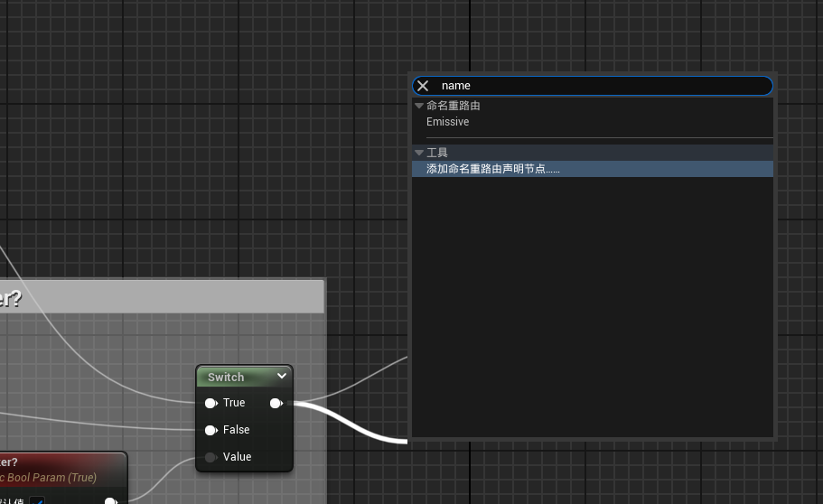Screen dimensions: 823x504
Task: Click the search field containing 'name'
Action: [593, 86]
